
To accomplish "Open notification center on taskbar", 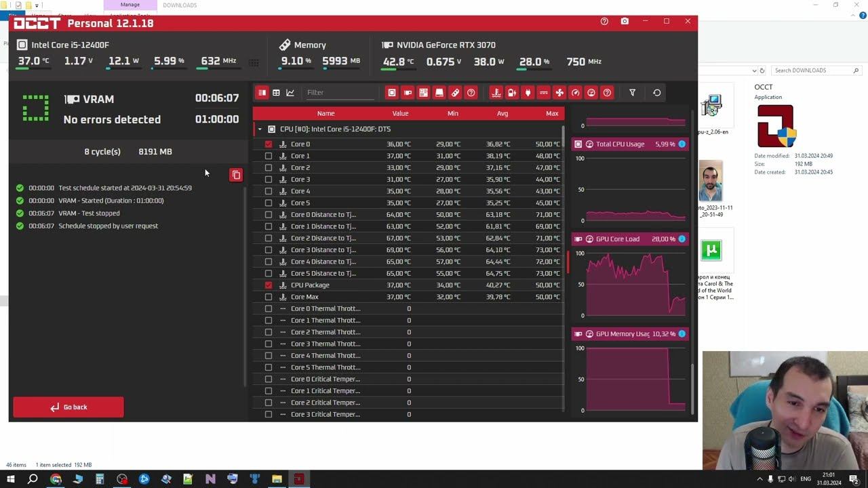I will pos(854,479).
